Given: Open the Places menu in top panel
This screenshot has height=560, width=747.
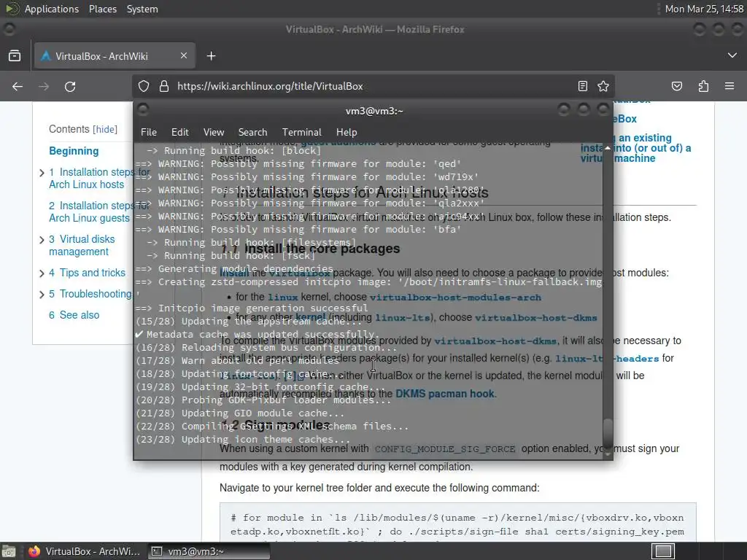Looking at the screenshot, I should point(102,9).
